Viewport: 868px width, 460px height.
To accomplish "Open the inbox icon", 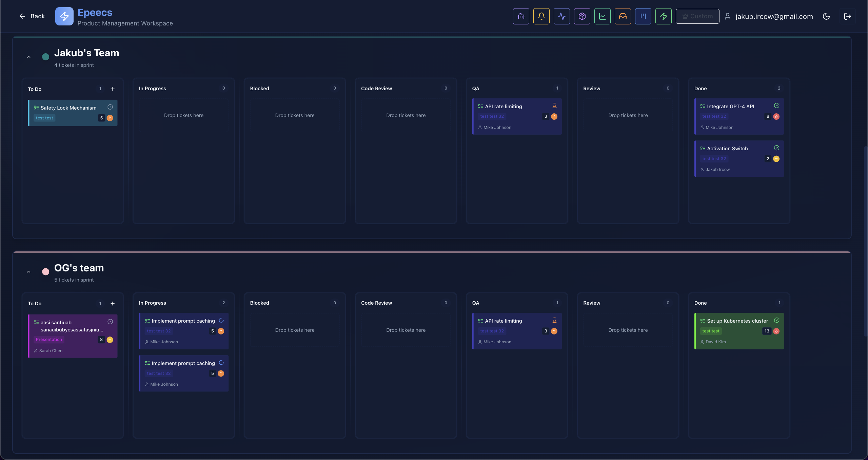I will point(623,16).
